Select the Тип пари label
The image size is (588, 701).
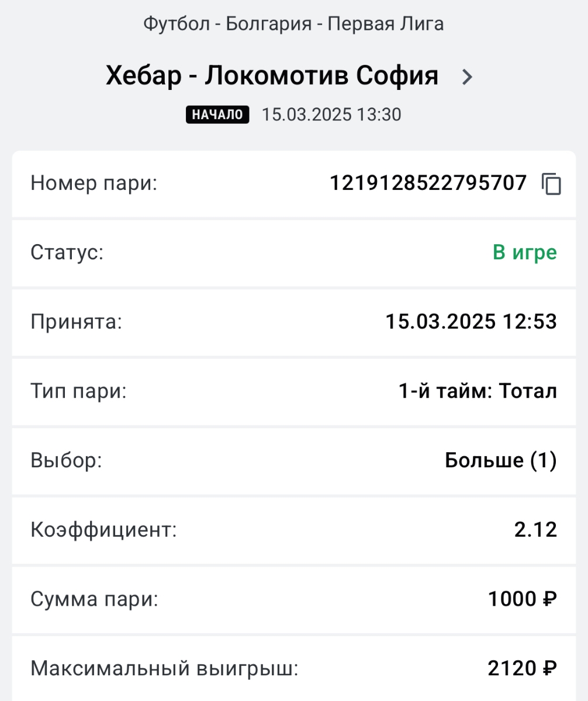(78, 391)
